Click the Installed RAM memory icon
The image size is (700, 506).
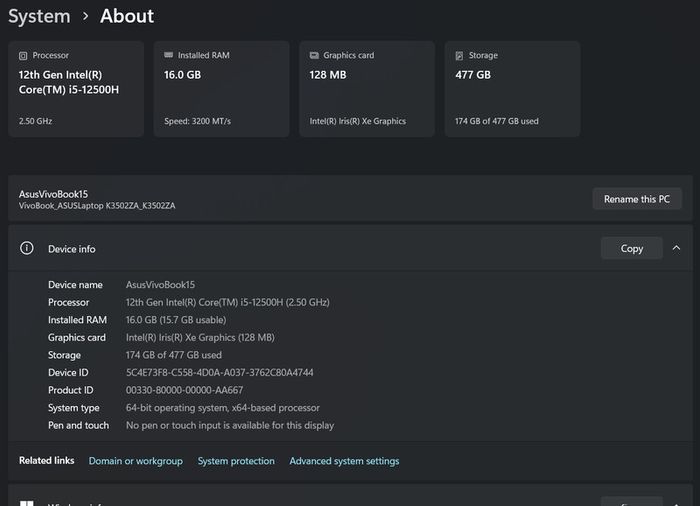168,55
